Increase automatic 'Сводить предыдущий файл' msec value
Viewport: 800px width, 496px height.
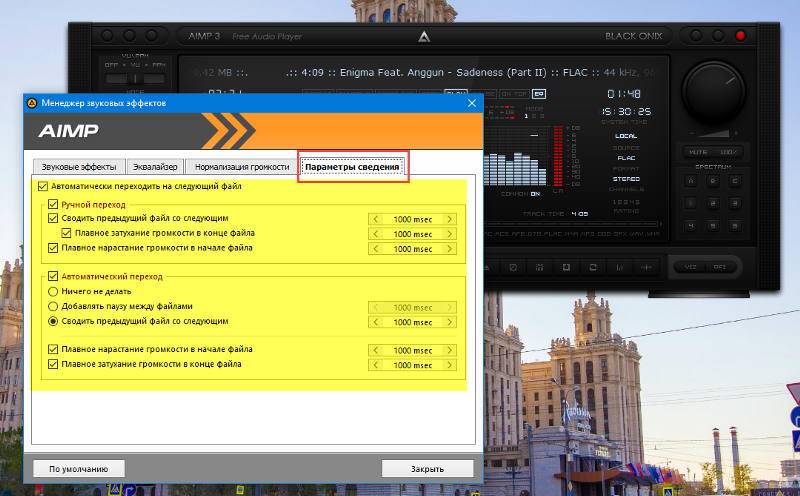click(449, 323)
